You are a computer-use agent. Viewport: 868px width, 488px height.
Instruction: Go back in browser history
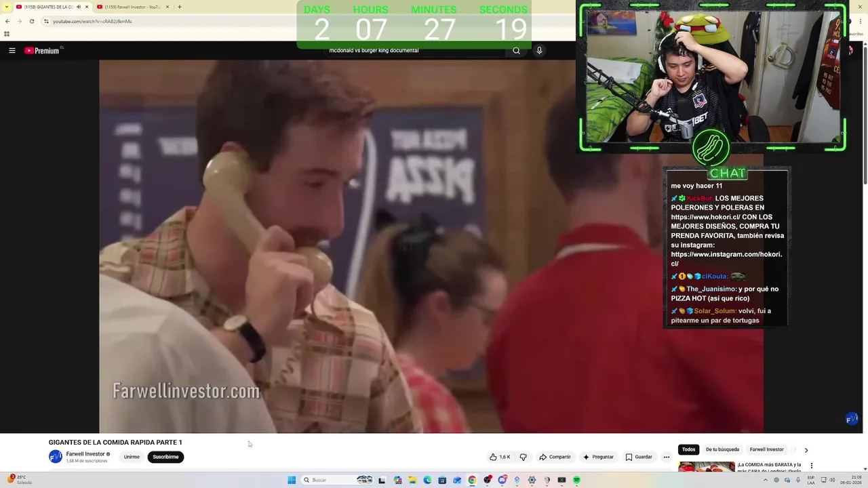click(7, 21)
